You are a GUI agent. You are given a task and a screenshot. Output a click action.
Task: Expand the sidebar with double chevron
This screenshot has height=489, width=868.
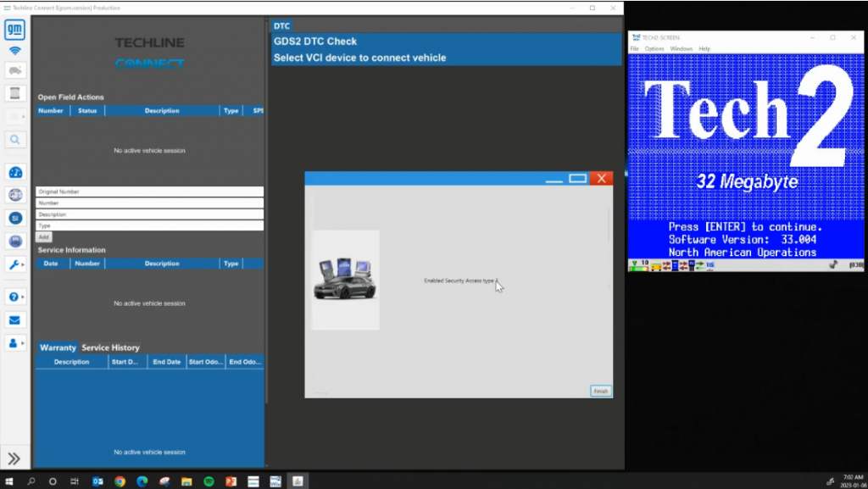(x=14, y=458)
